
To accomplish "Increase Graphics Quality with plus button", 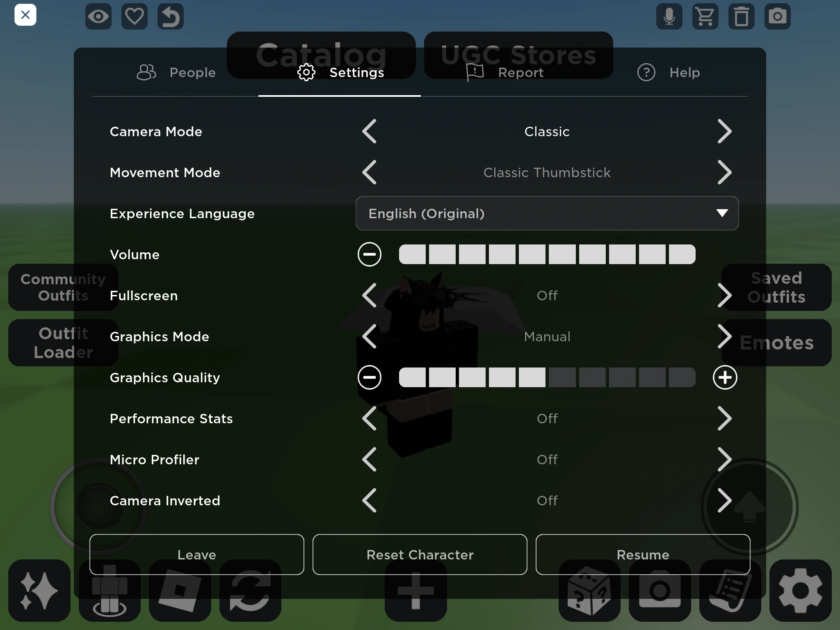I will coord(725,377).
